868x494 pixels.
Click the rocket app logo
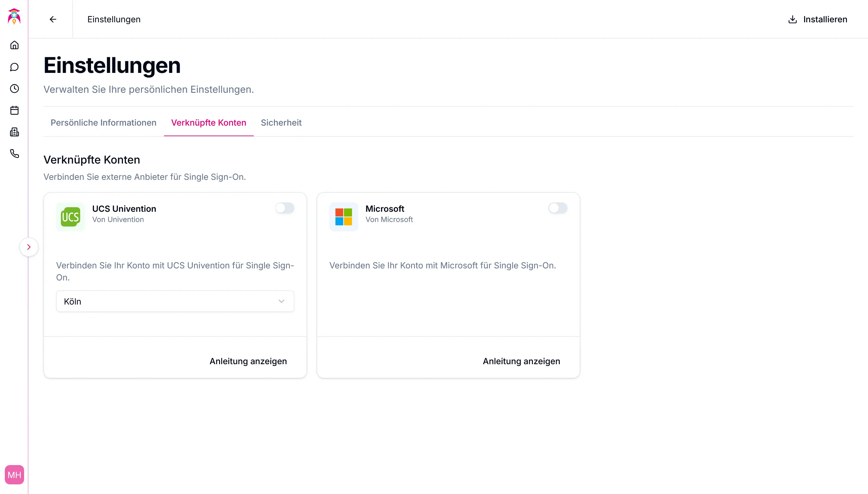click(14, 17)
